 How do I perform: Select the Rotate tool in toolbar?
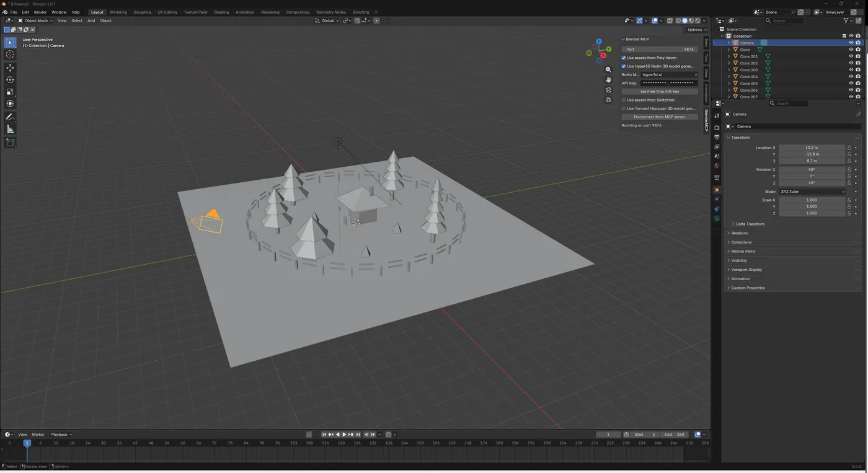pos(10,80)
